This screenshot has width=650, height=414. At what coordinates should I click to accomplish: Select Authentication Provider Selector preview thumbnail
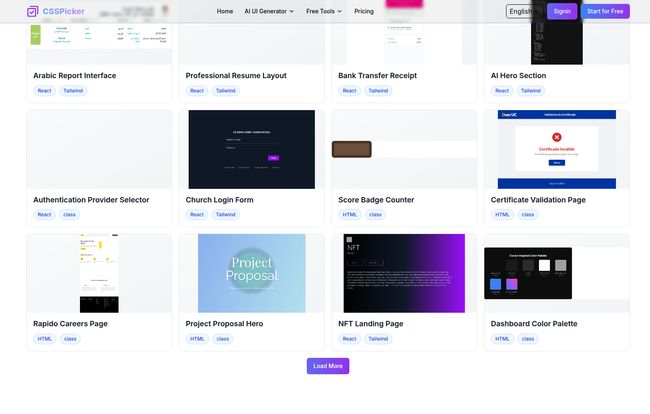(99, 149)
